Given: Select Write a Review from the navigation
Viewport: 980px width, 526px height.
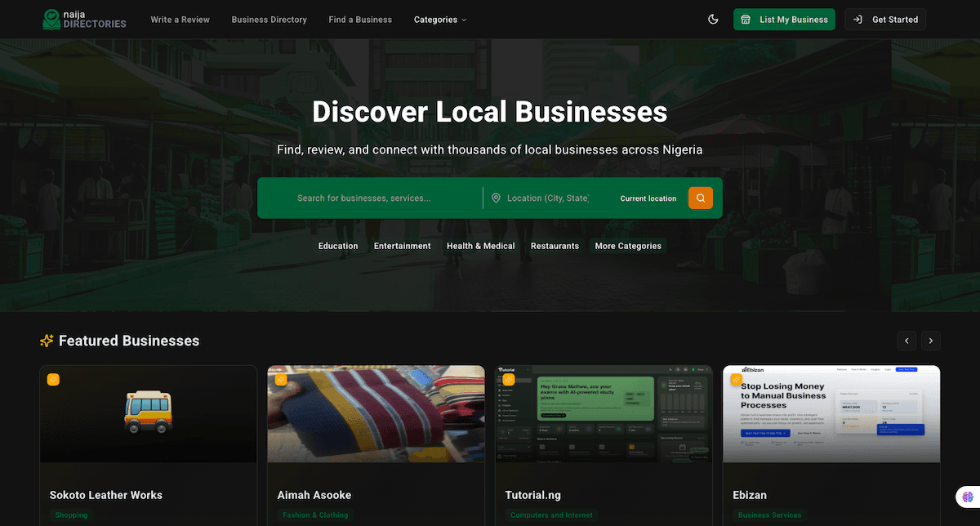Looking at the screenshot, I should click(x=180, y=19).
